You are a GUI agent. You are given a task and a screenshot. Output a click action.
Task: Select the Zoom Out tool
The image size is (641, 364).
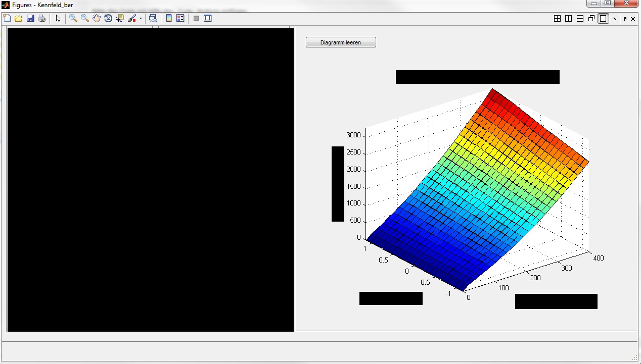85,19
